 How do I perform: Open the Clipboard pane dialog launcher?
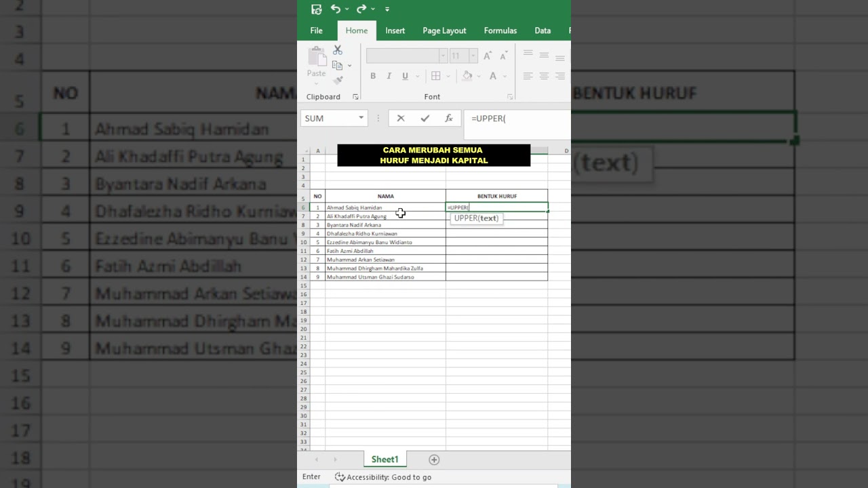click(355, 97)
